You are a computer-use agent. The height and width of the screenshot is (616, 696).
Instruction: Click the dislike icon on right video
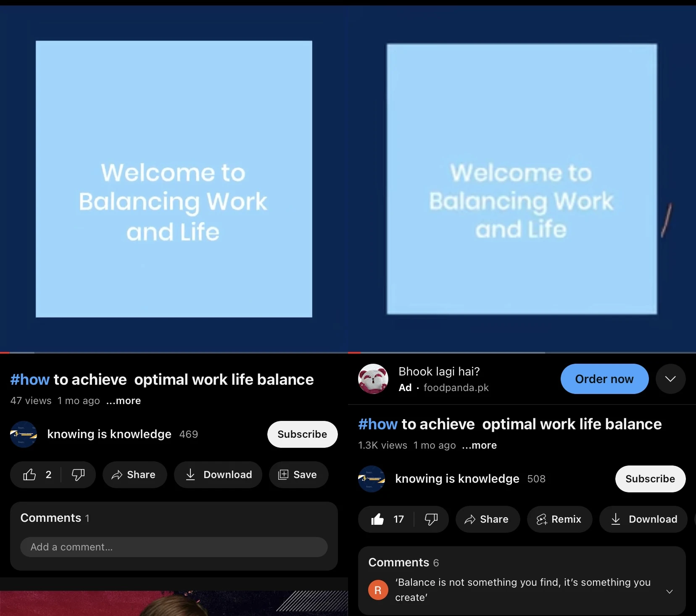[x=431, y=519]
